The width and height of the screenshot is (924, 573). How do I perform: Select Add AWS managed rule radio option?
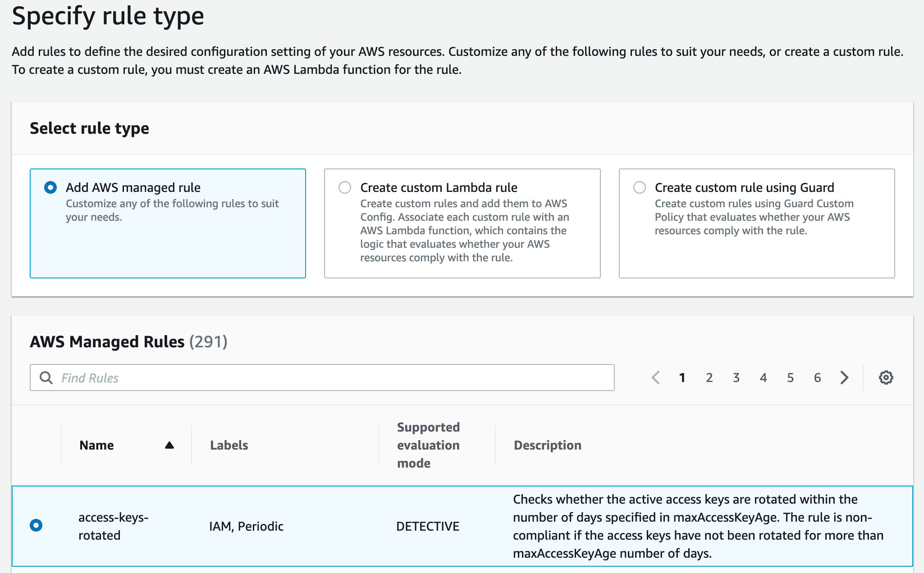[50, 187]
